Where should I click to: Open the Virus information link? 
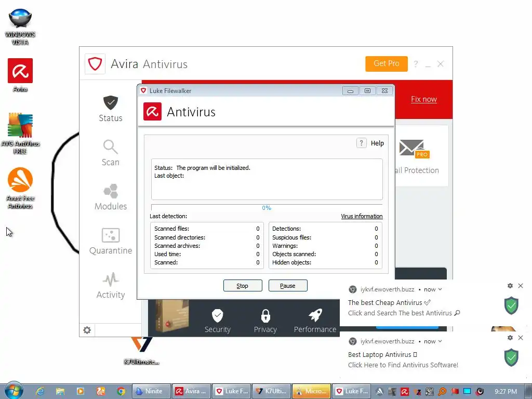pyautogui.click(x=362, y=216)
